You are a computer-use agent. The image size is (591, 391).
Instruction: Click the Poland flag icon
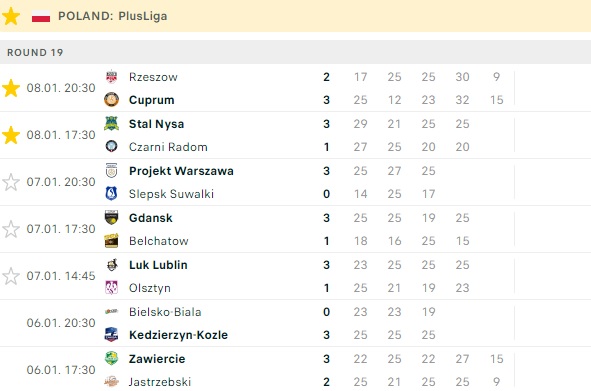[x=41, y=16]
